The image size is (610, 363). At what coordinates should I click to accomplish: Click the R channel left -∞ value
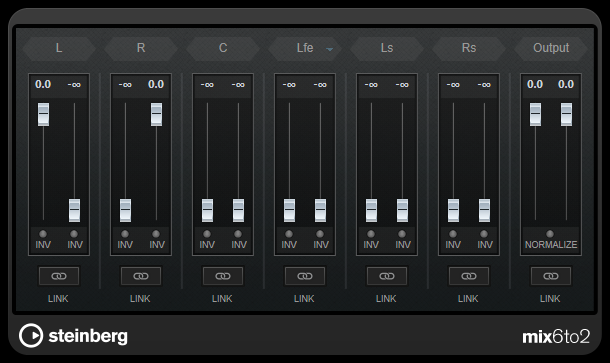pyautogui.click(x=125, y=84)
